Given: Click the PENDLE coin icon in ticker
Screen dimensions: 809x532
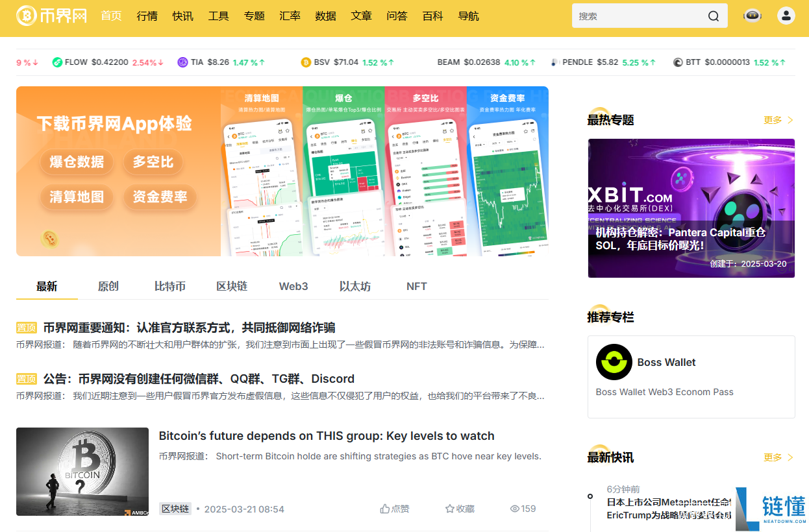Looking at the screenshot, I should coord(554,62).
